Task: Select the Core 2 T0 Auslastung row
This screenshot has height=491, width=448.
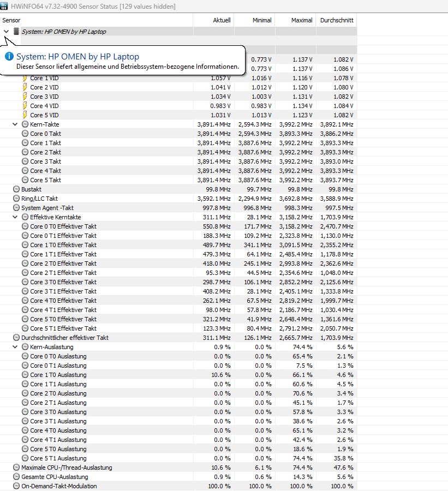Action: point(178,393)
